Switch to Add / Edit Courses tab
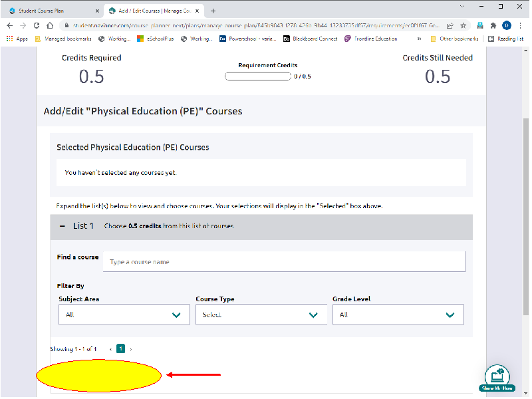 (154, 11)
